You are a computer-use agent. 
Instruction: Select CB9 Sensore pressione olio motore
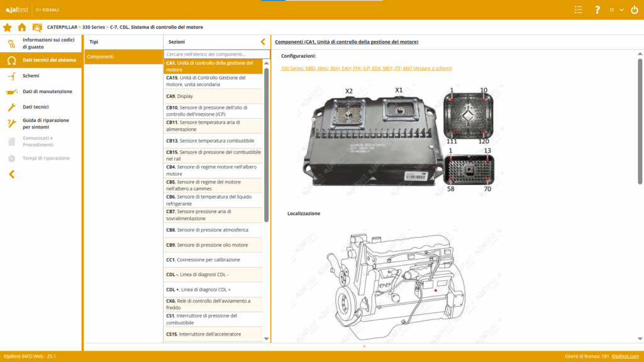pos(213,245)
